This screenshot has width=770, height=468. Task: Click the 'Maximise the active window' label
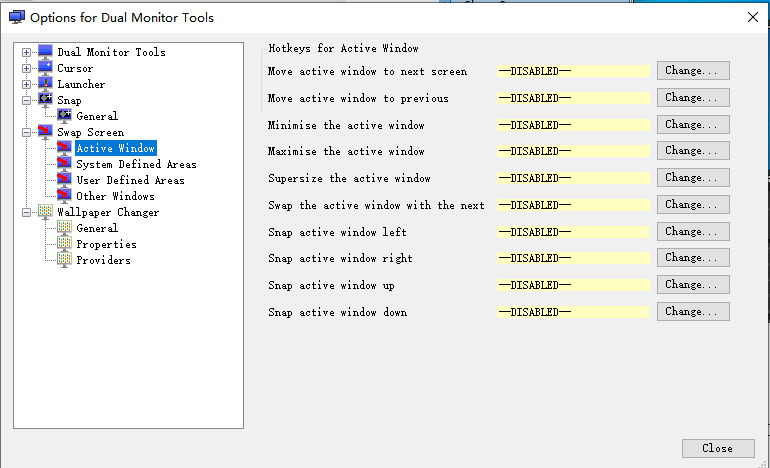pos(346,151)
